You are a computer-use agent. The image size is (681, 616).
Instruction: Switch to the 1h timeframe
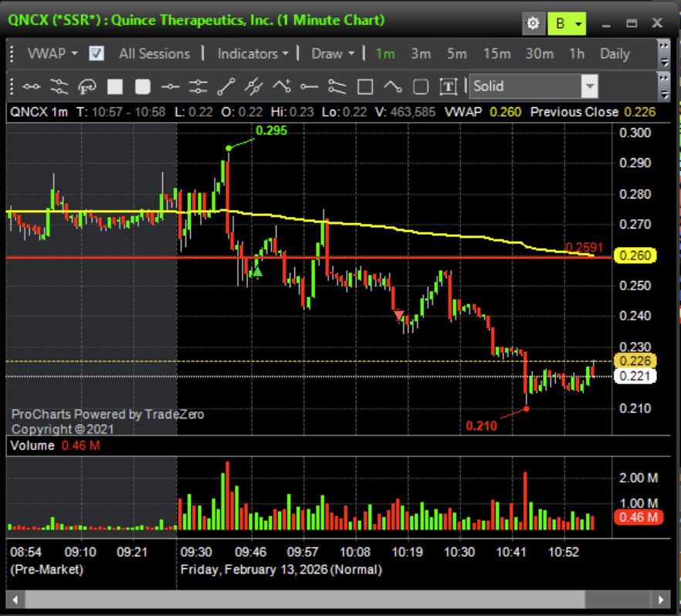pos(577,53)
